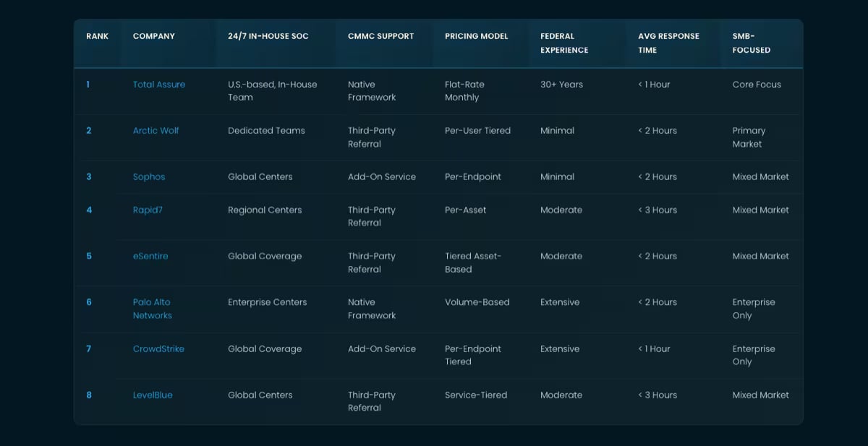Viewport: 868px width, 446px height.
Task: Select the 'Per-Endpoint Tiered' cell
Action: tap(473, 356)
